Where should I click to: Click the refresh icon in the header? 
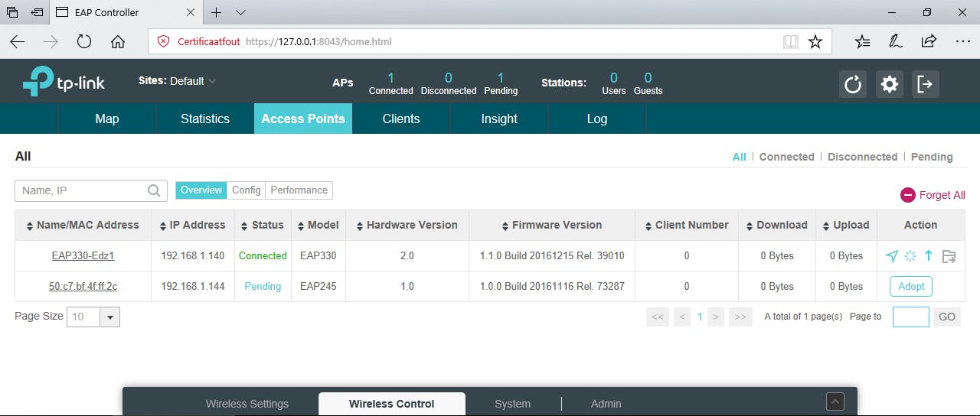(852, 83)
